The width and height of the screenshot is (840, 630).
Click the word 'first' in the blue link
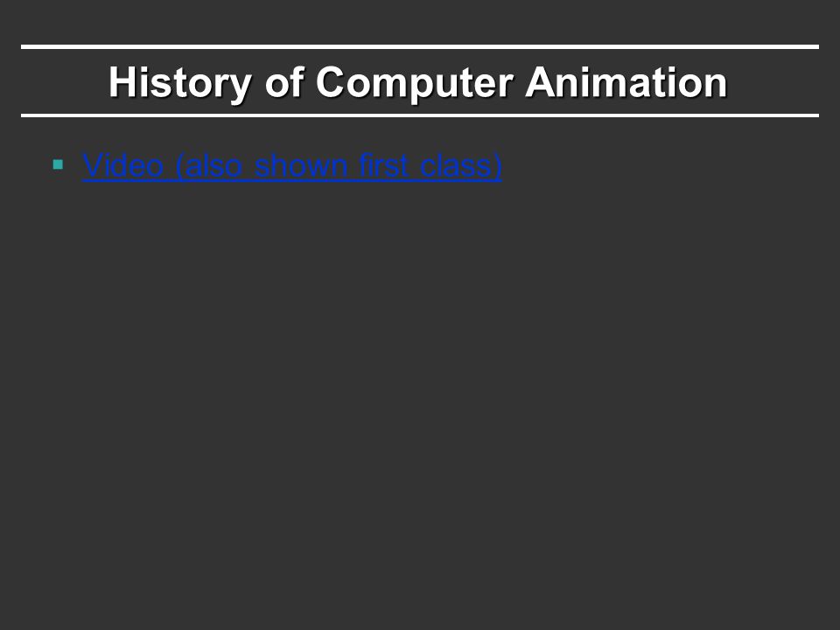(385, 165)
